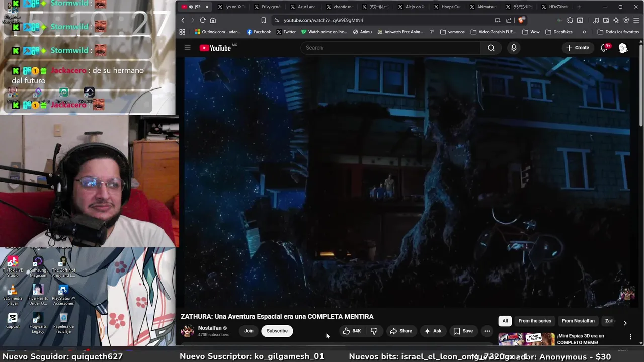Open the Mini Espías 3D video thumbnail

(526, 339)
